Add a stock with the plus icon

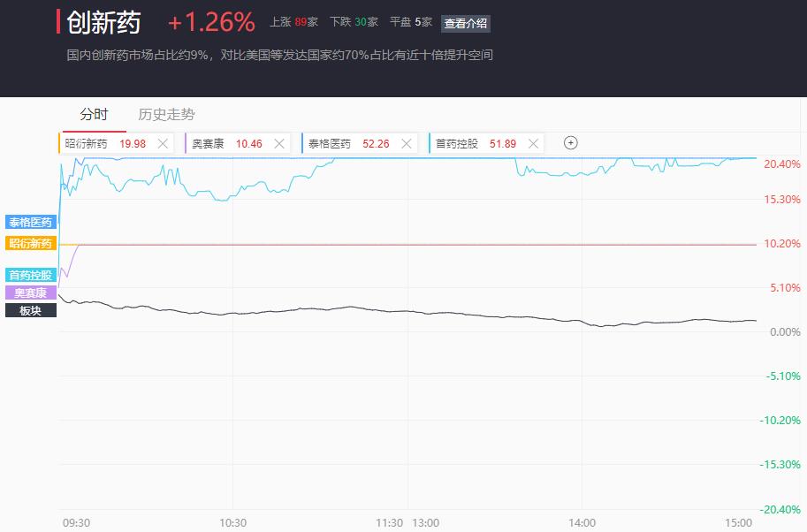tap(571, 143)
